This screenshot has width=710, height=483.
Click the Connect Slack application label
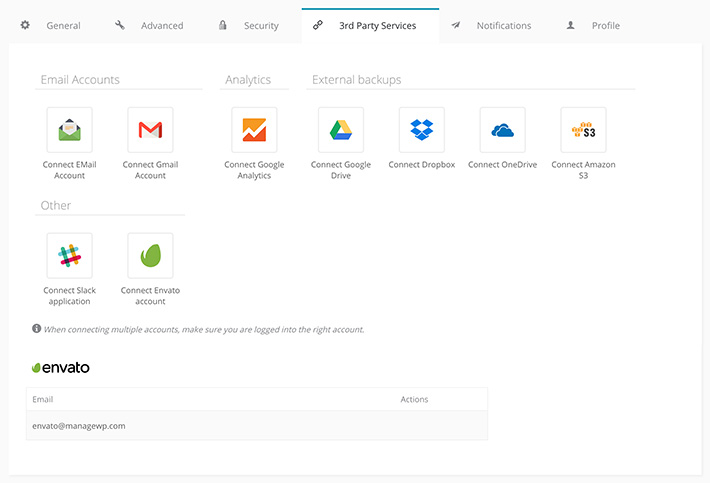coord(69,296)
